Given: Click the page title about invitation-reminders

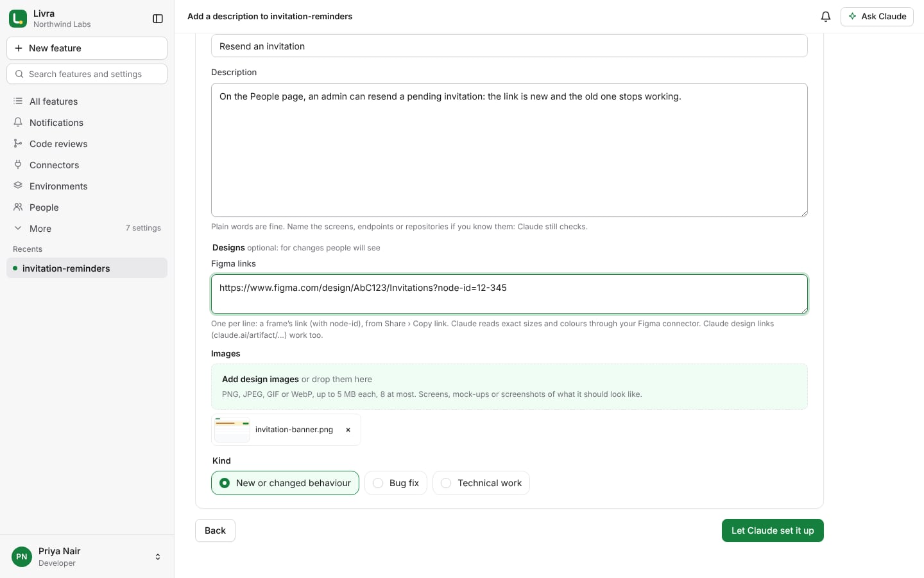Looking at the screenshot, I should 270,17.
